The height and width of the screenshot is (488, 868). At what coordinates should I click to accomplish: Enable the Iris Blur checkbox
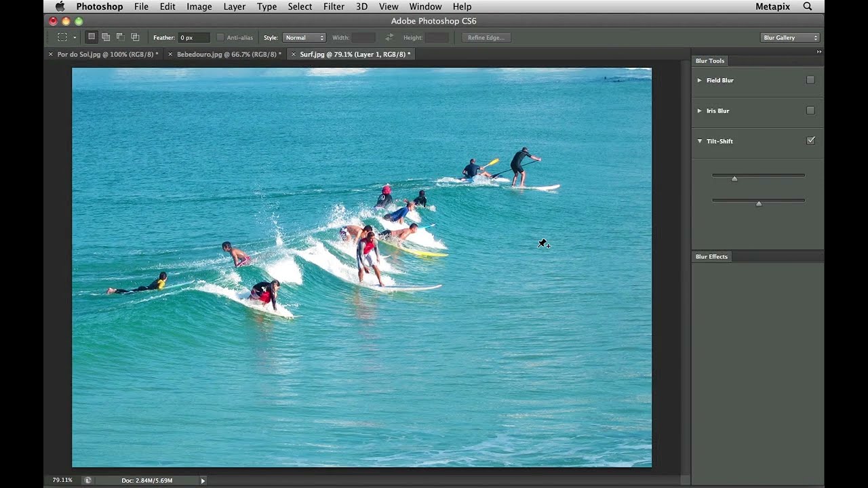tap(810, 110)
